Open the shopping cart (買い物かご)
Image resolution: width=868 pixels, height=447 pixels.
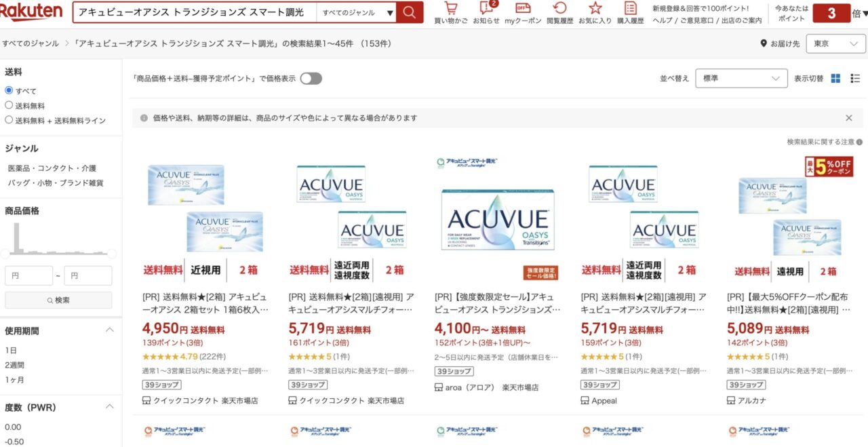450,8
